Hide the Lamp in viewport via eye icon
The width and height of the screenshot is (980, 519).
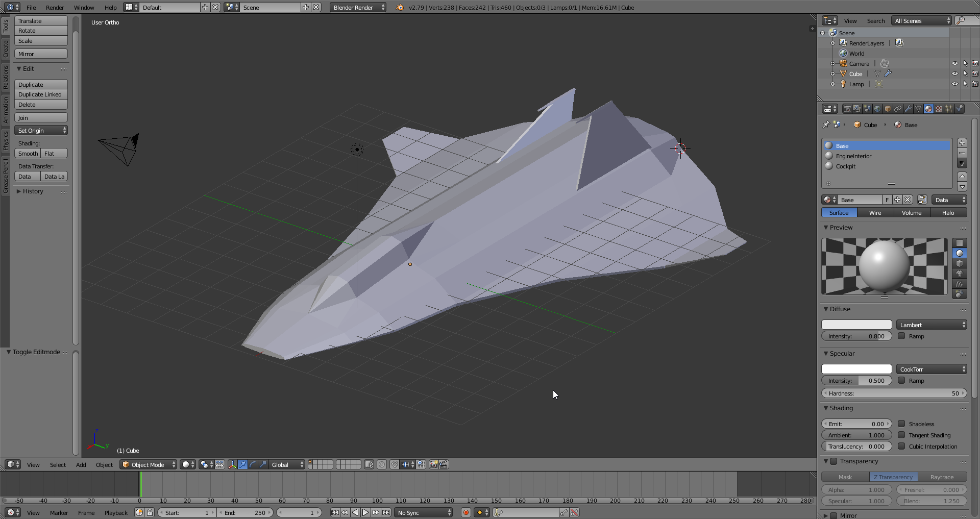click(x=954, y=84)
